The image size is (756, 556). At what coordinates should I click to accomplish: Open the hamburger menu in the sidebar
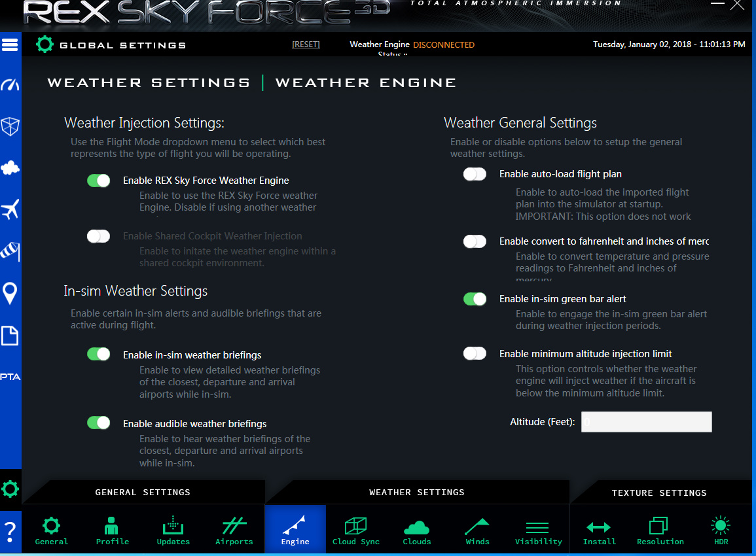pos(10,45)
